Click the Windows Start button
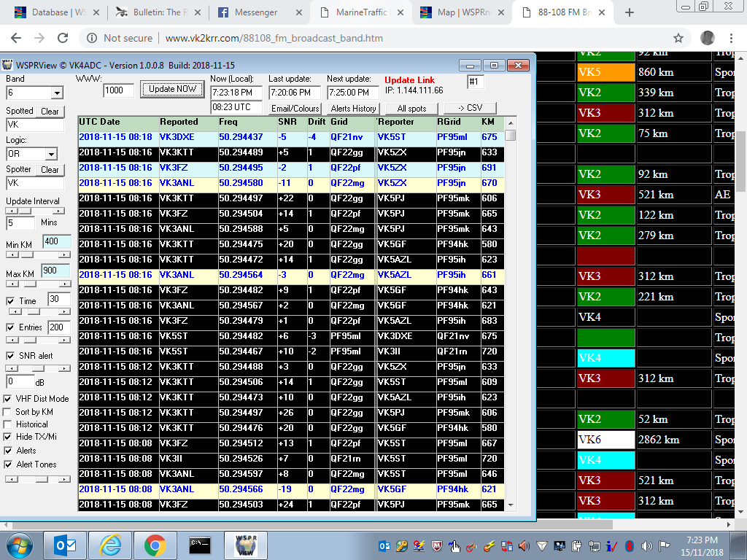Screen dimensions: 747x560 click(20, 545)
